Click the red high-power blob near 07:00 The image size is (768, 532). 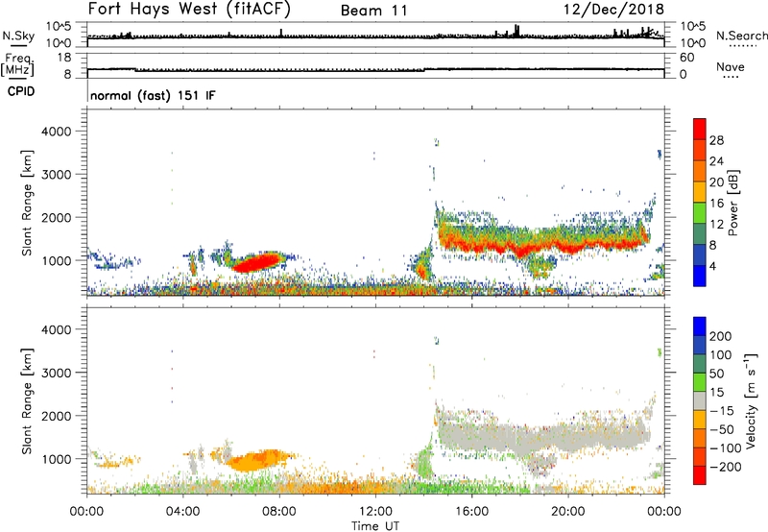pyautogui.click(x=255, y=262)
